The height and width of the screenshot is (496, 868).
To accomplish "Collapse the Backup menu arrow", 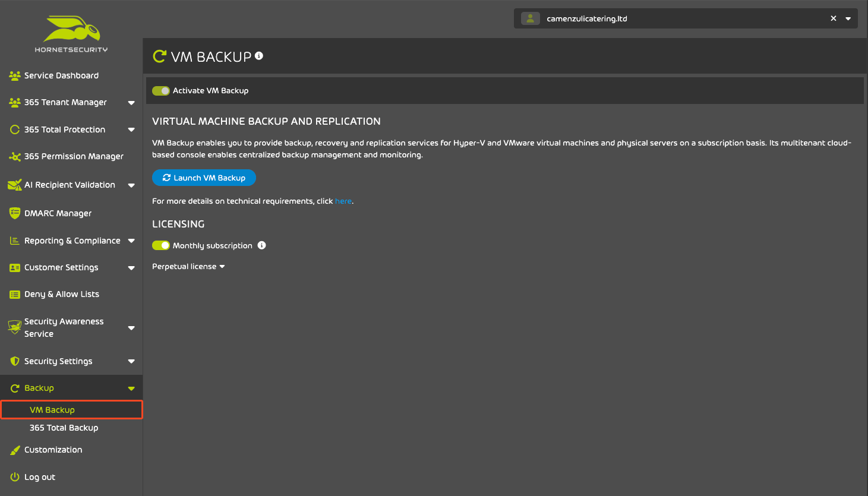I will [131, 388].
